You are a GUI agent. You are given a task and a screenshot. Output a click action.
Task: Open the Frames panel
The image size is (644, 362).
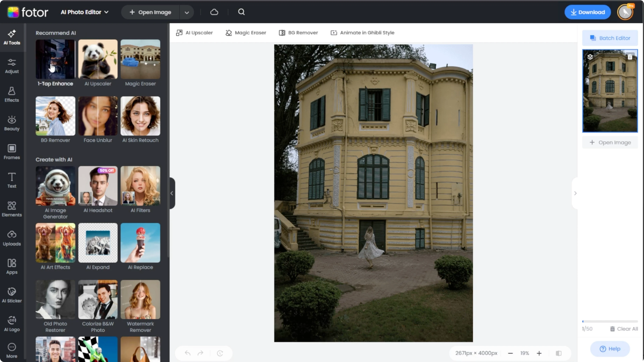pos(12,152)
